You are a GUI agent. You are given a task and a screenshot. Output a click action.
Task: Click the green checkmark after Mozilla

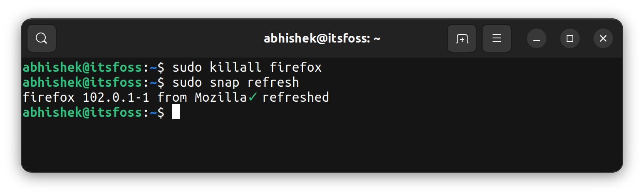tap(253, 97)
